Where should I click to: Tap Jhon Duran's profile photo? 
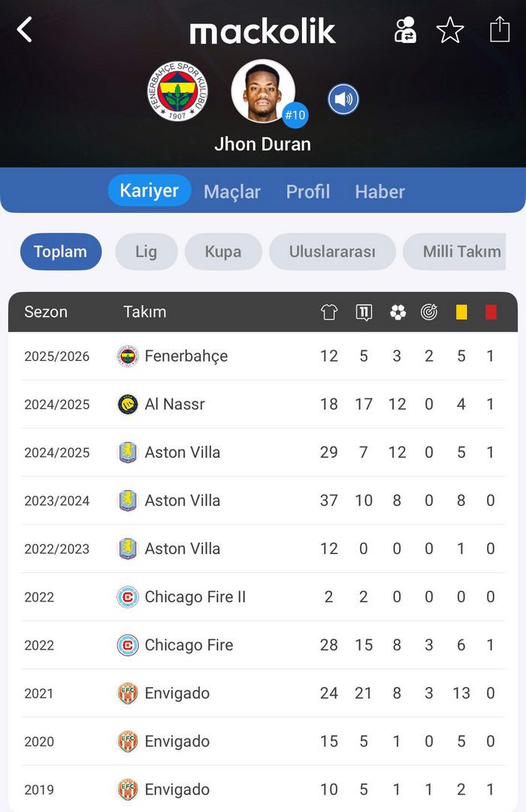(263, 92)
